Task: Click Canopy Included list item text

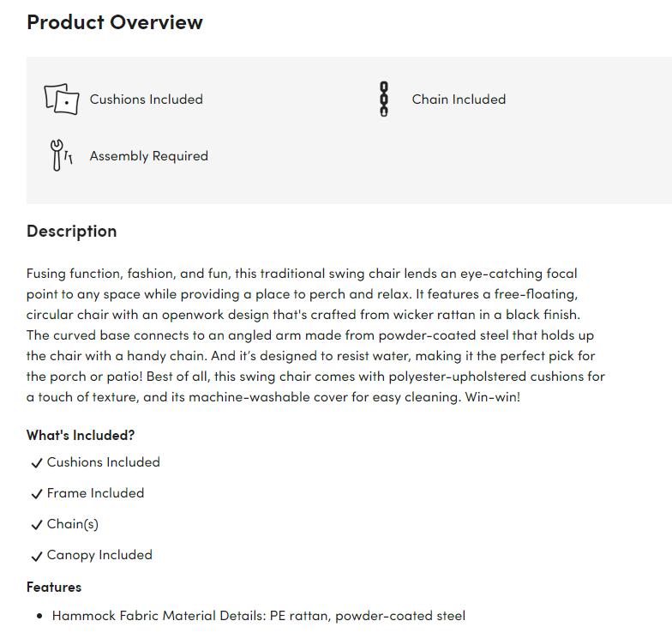Action: point(99,555)
